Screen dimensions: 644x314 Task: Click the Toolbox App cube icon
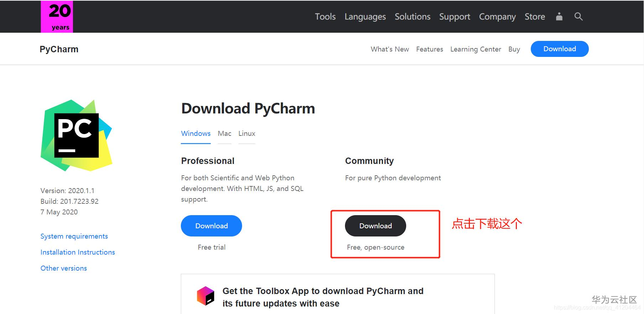pos(206,296)
